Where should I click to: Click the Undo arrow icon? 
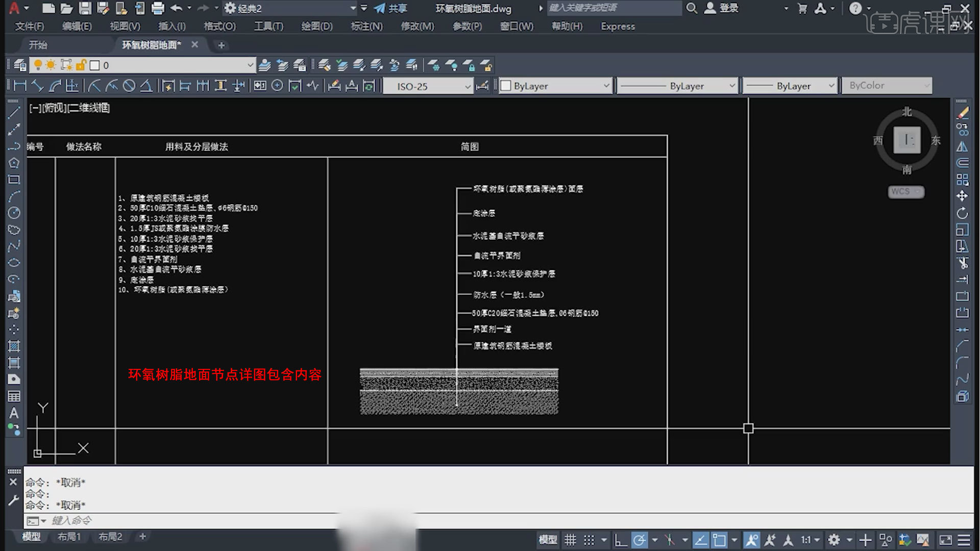177,8
